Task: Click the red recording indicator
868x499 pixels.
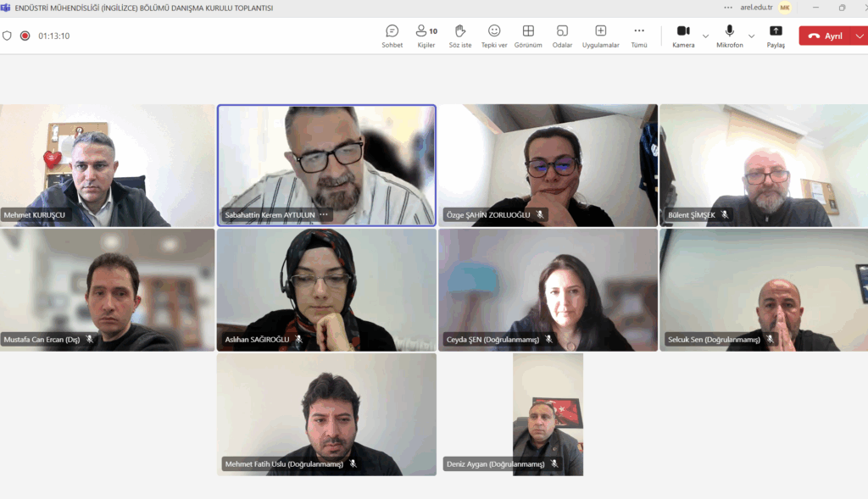Action: (x=25, y=36)
